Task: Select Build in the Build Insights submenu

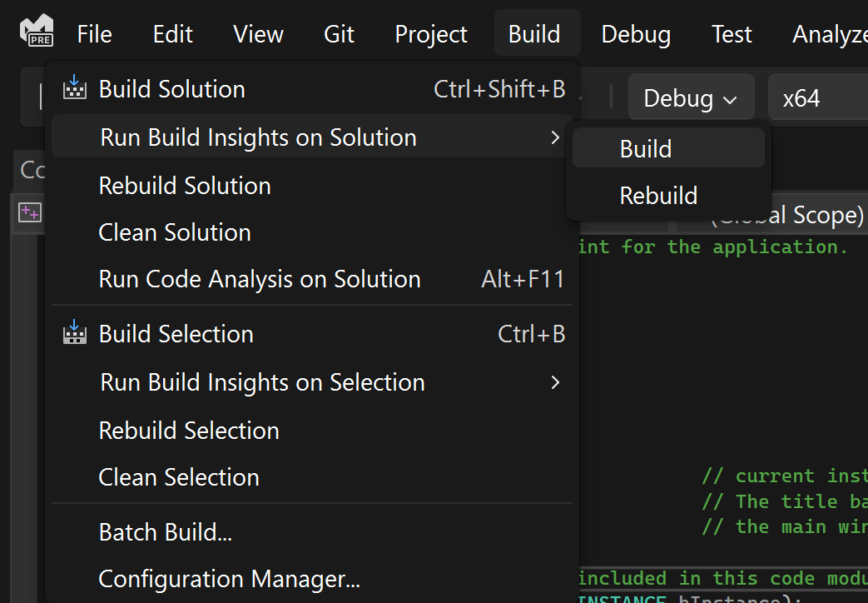Action: [x=646, y=149]
